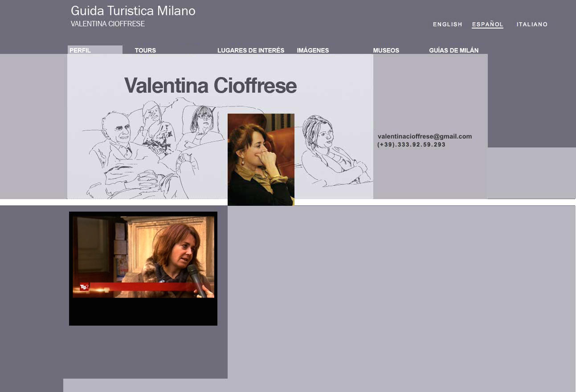Click the phone number (+39).333.92.59.293
Viewport: 576px width, 392px height.
point(411,145)
